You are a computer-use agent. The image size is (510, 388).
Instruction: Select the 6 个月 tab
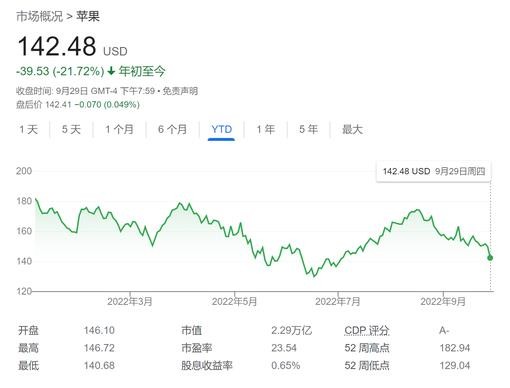pos(172,129)
